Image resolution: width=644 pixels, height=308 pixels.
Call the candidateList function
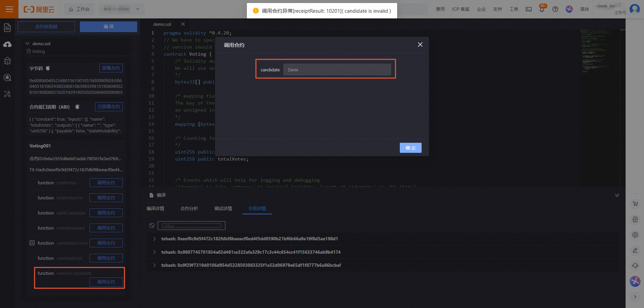tap(106, 258)
